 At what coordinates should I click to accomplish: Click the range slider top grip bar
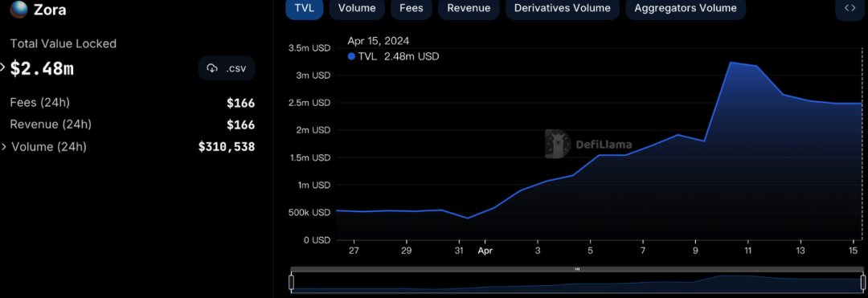pos(577,269)
